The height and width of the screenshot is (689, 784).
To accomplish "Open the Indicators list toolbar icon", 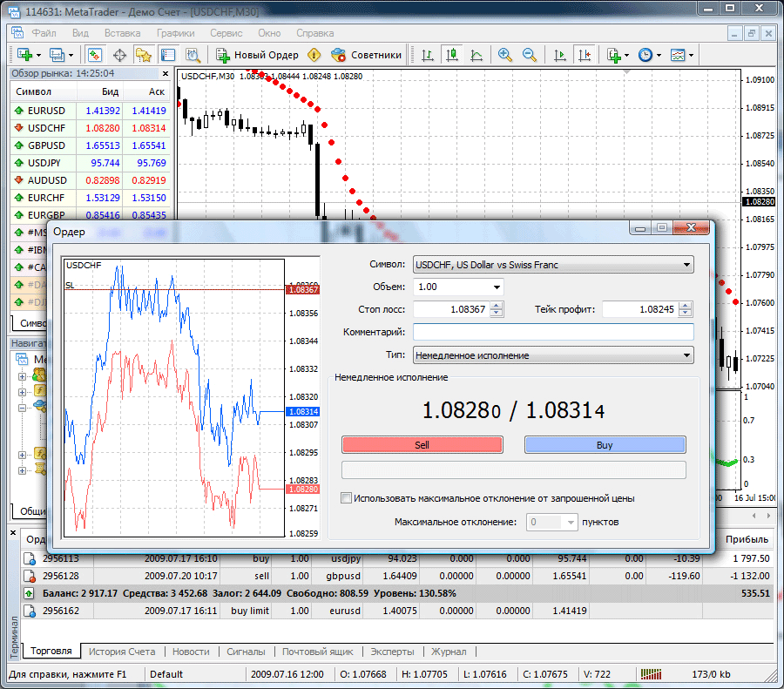I will click(613, 55).
